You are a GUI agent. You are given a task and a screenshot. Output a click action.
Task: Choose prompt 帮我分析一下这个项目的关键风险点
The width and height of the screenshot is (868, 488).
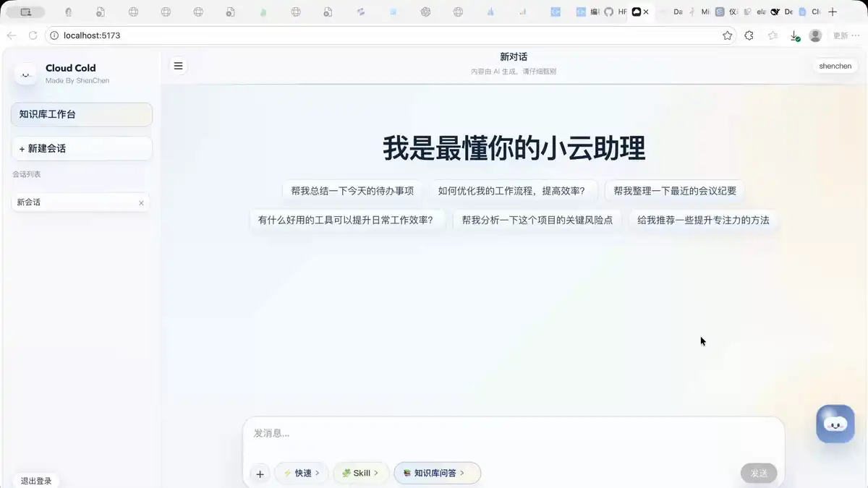point(537,220)
